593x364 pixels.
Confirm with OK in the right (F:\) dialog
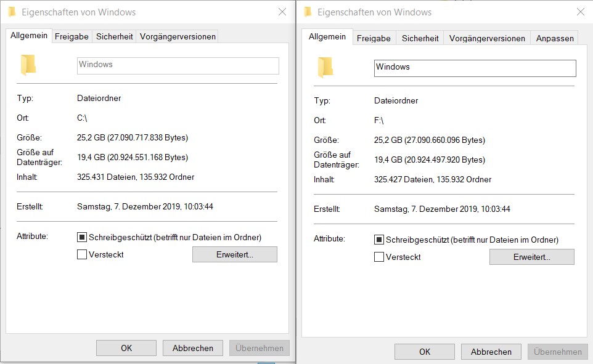(x=425, y=352)
